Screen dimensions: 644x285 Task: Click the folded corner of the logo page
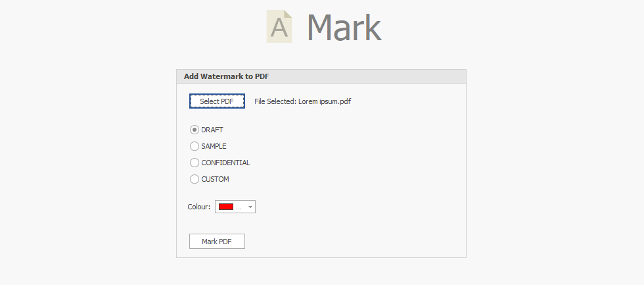[x=287, y=14]
